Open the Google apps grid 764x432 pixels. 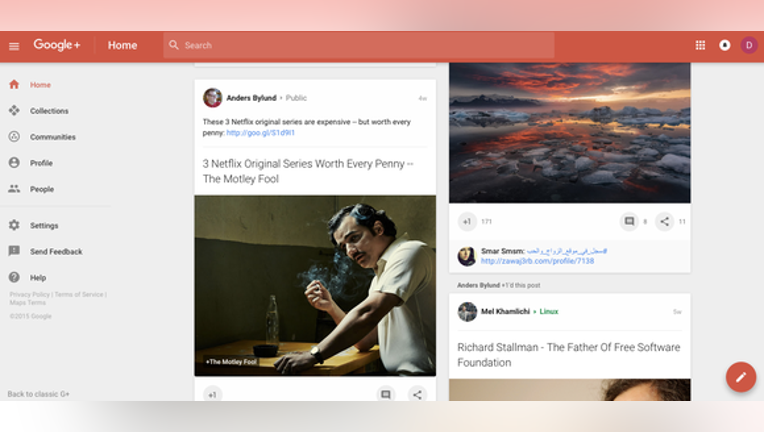[x=700, y=45]
